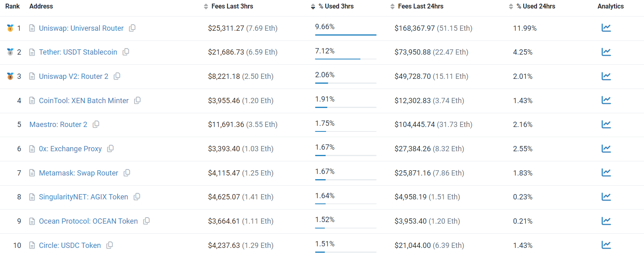644x256 pixels.
Task: Click copy icon beside CoinTool: XEN Batch Minter
Action: [x=137, y=100]
